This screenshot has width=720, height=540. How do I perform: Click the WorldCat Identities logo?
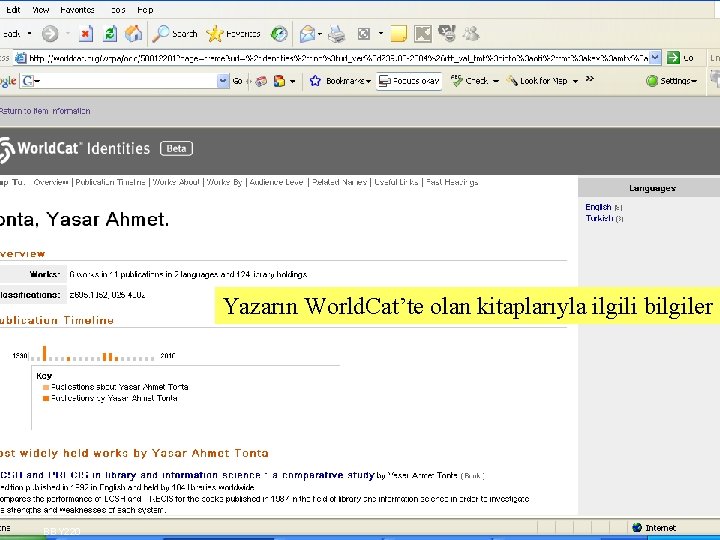75,149
